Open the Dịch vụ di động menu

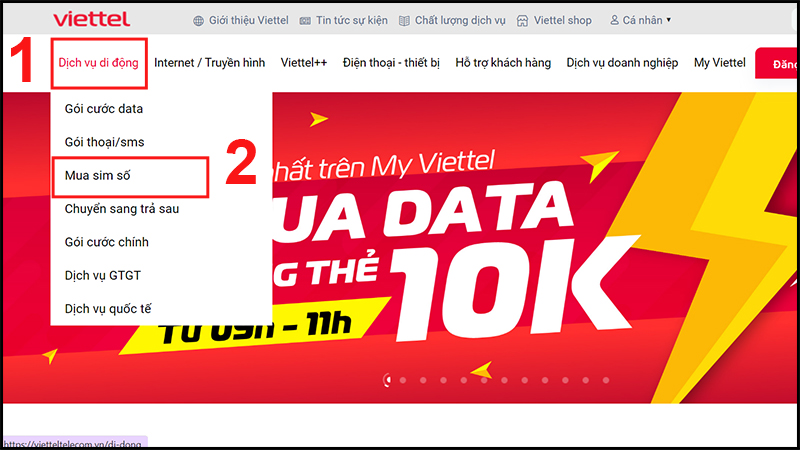tap(98, 63)
